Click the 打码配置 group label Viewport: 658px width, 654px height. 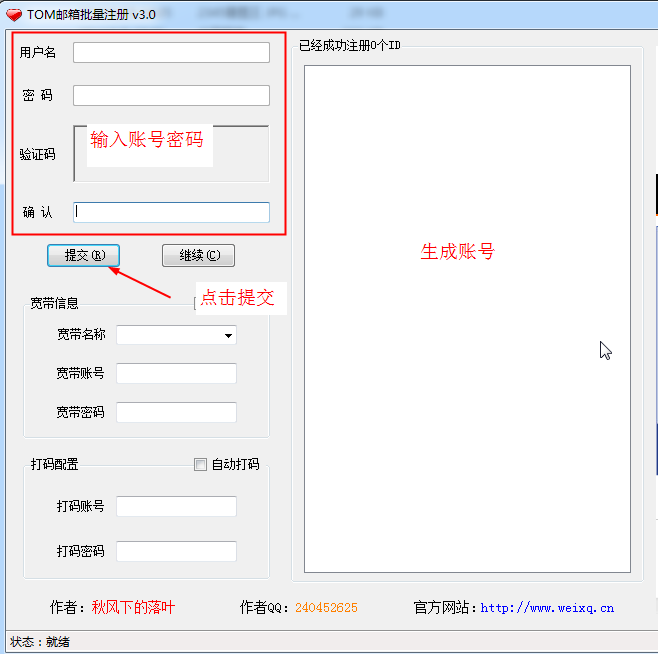tap(54, 464)
